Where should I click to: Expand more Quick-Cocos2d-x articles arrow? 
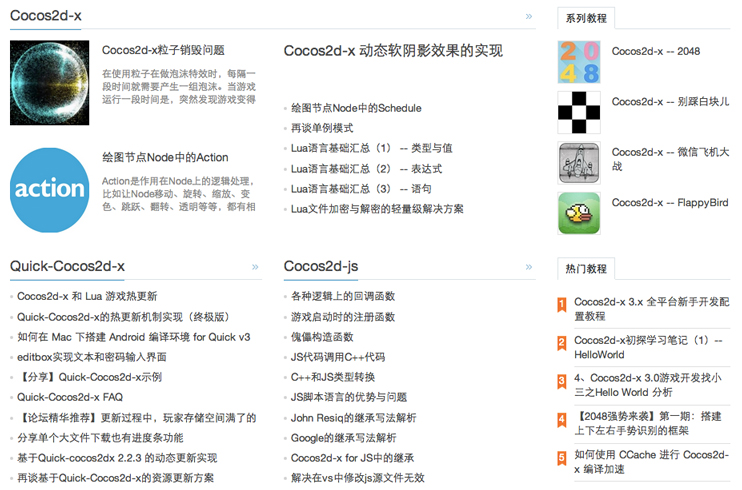(x=255, y=267)
